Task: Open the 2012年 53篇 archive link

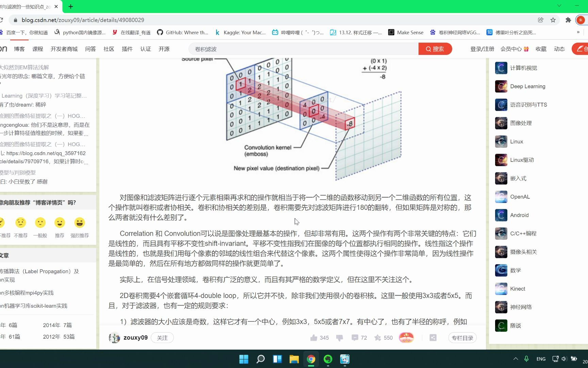Action: tap(59, 337)
